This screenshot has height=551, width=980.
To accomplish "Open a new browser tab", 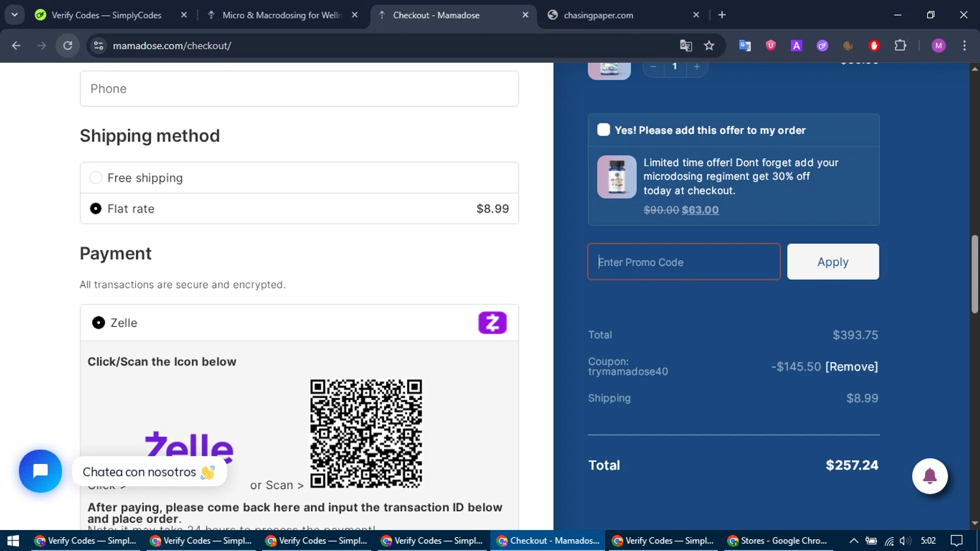I will [722, 15].
